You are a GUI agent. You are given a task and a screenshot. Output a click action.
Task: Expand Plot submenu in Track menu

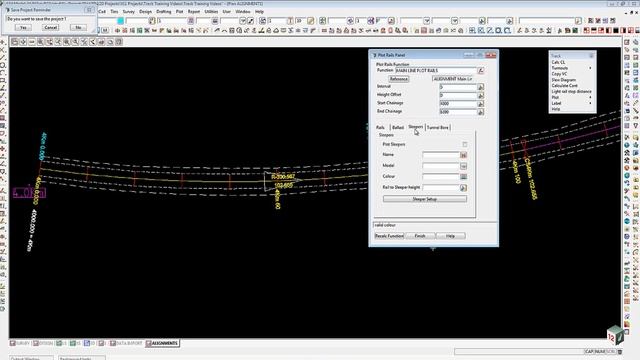(571, 98)
